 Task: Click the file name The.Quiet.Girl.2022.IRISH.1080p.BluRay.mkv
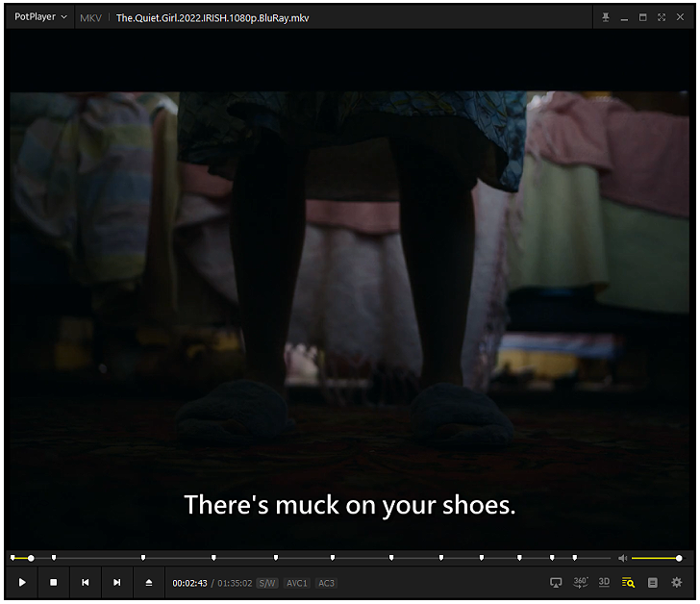(x=212, y=18)
